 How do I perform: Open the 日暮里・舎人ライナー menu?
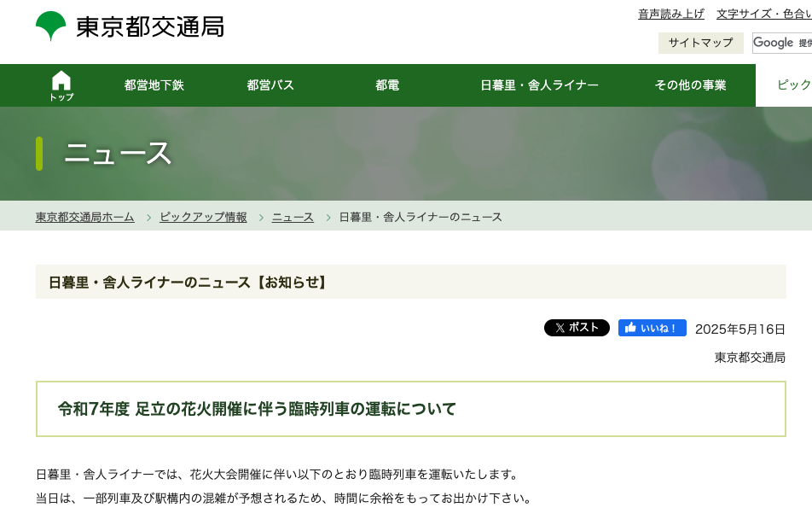[x=539, y=85]
